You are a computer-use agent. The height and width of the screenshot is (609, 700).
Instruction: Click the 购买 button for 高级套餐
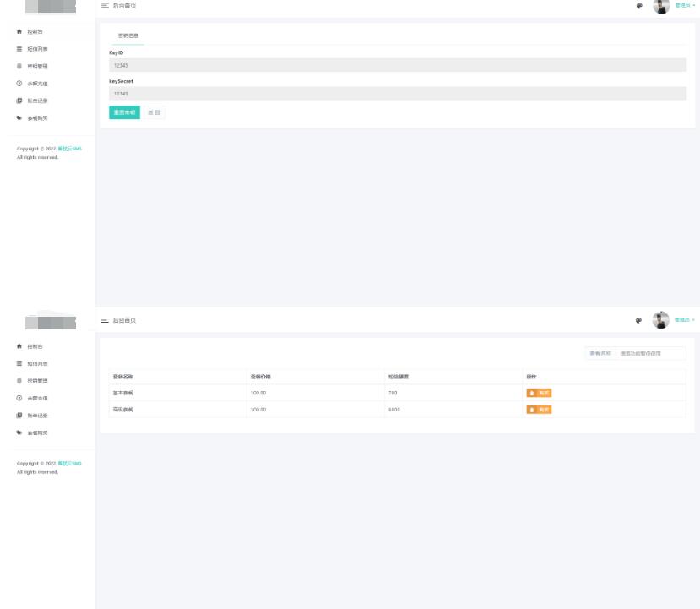(x=539, y=410)
